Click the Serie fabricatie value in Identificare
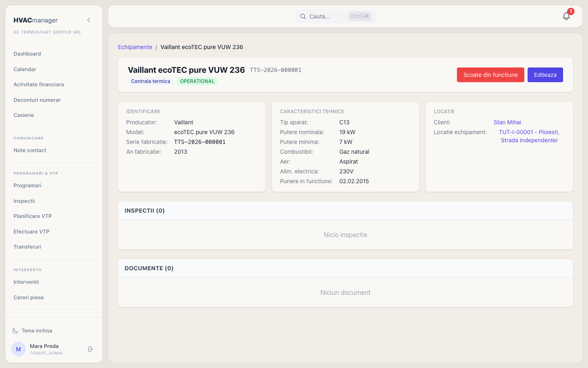This screenshot has width=588, height=368. (200, 142)
